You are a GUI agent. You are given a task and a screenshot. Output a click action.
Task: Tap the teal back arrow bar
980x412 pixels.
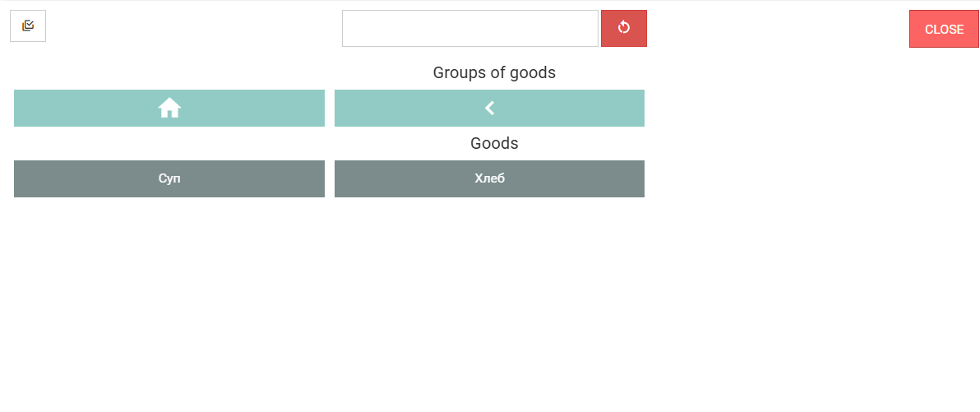tap(489, 108)
